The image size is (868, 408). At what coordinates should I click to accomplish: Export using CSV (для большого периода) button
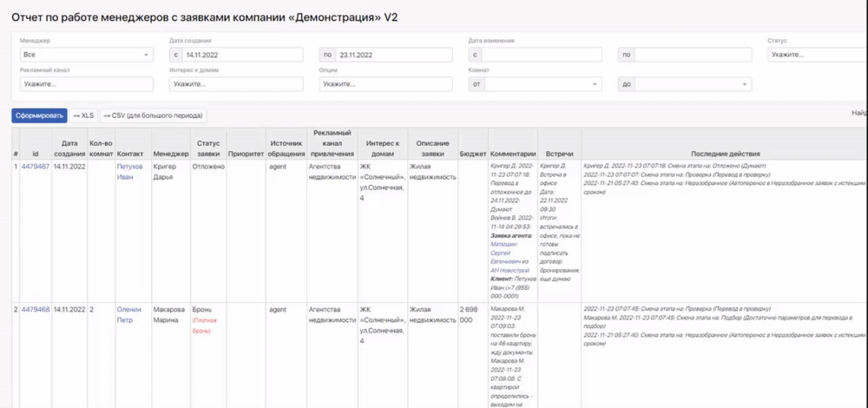153,115
